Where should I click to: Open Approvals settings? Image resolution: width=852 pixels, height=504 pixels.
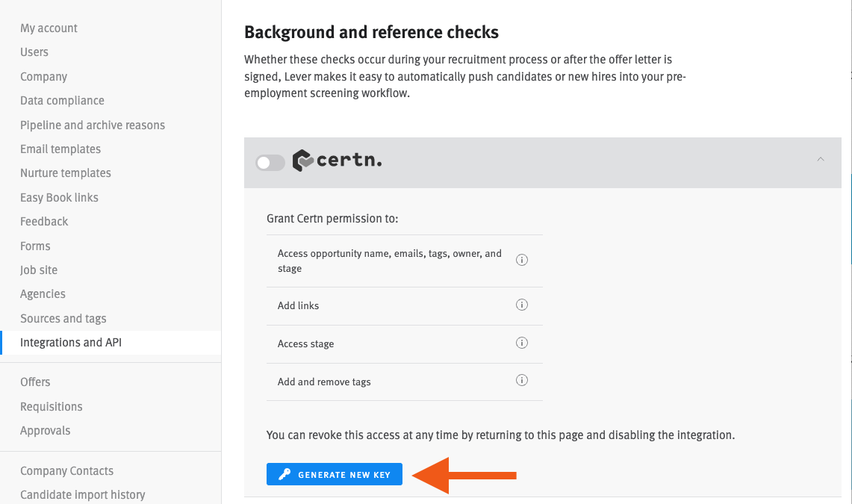pyautogui.click(x=45, y=431)
